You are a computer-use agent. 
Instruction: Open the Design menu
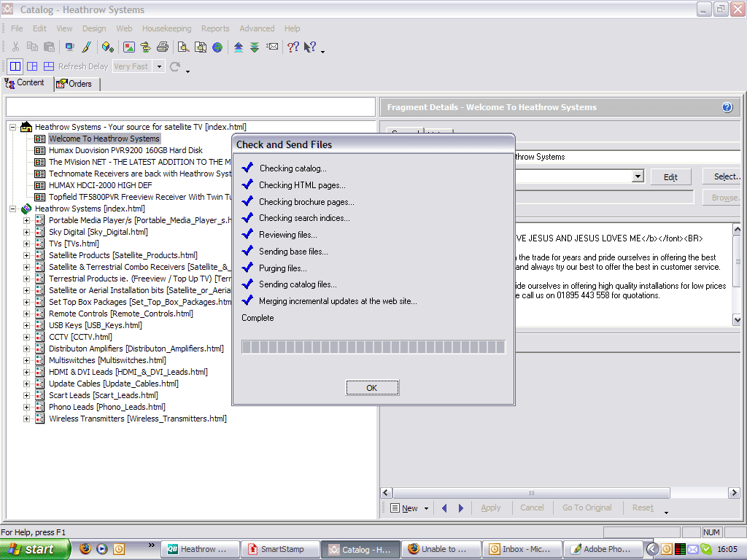[94, 28]
